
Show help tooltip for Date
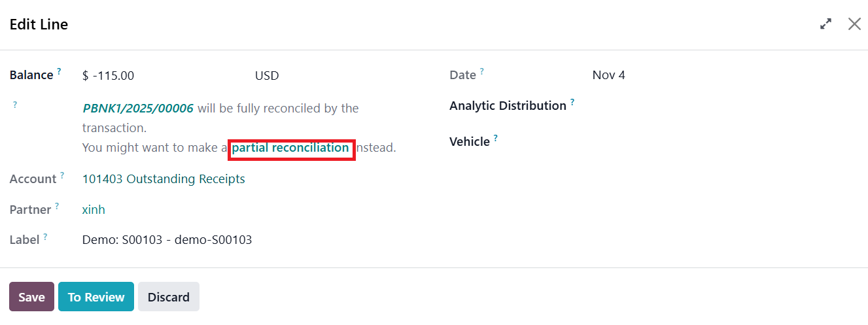coord(482,71)
